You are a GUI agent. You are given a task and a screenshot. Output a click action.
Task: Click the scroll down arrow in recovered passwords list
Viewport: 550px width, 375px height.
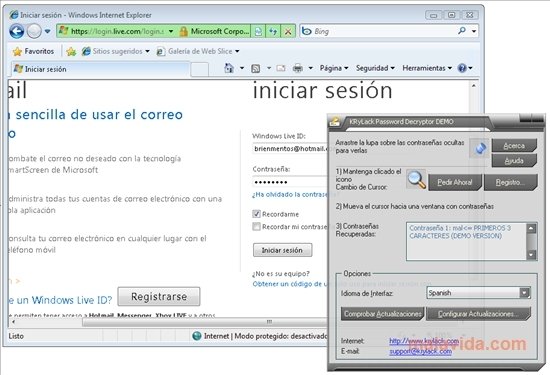(531, 255)
